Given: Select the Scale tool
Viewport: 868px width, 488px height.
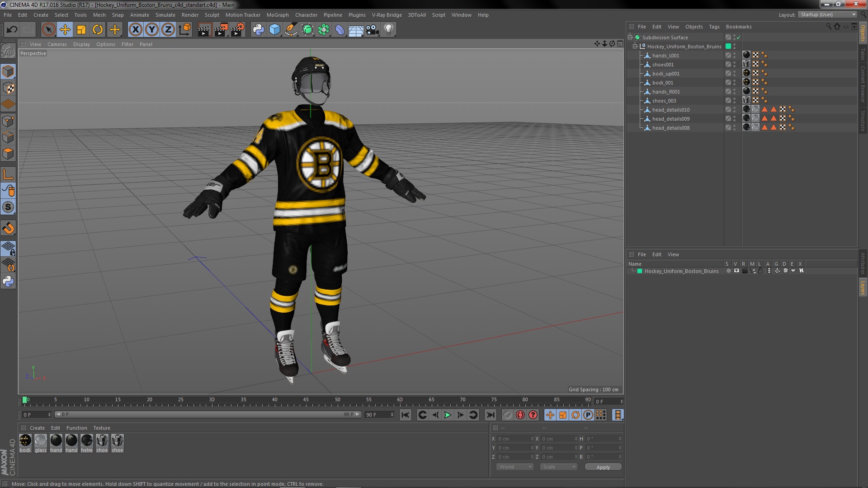Looking at the screenshot, I should click(x=81, y=30).
